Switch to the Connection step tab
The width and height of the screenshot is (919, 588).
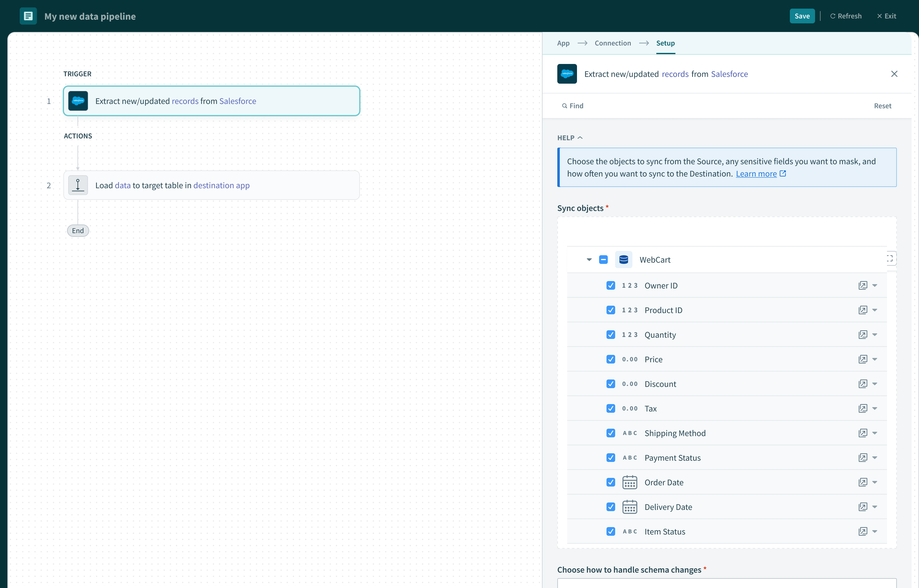pos(612,43)
